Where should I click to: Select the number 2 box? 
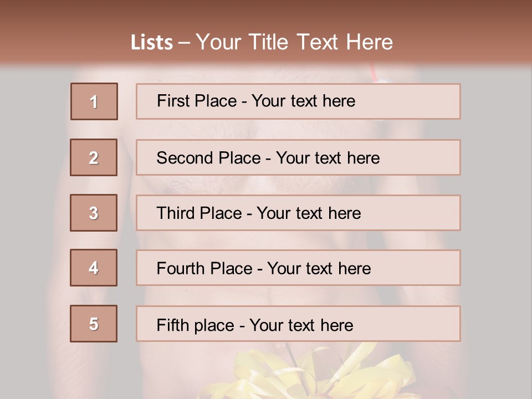[x=94, y=157]
